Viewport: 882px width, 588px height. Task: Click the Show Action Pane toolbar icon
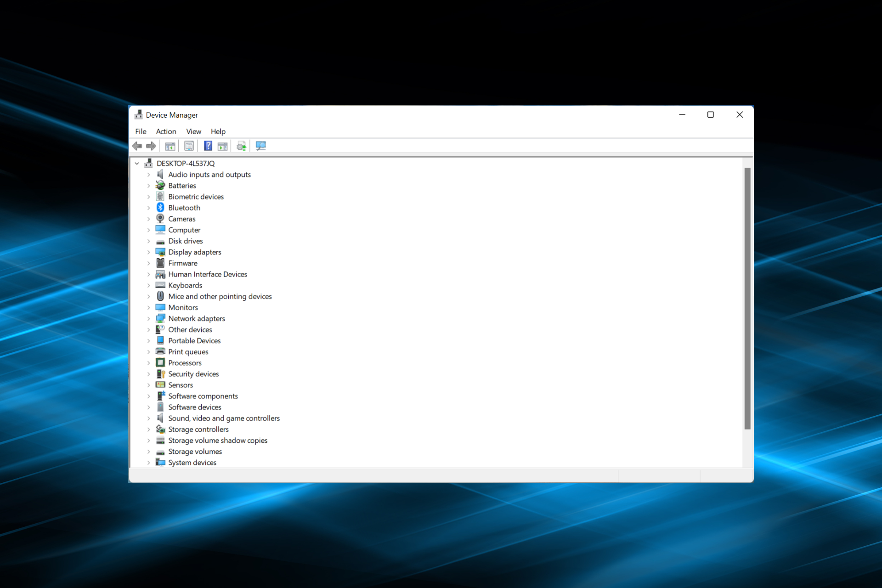coord(222,146)
